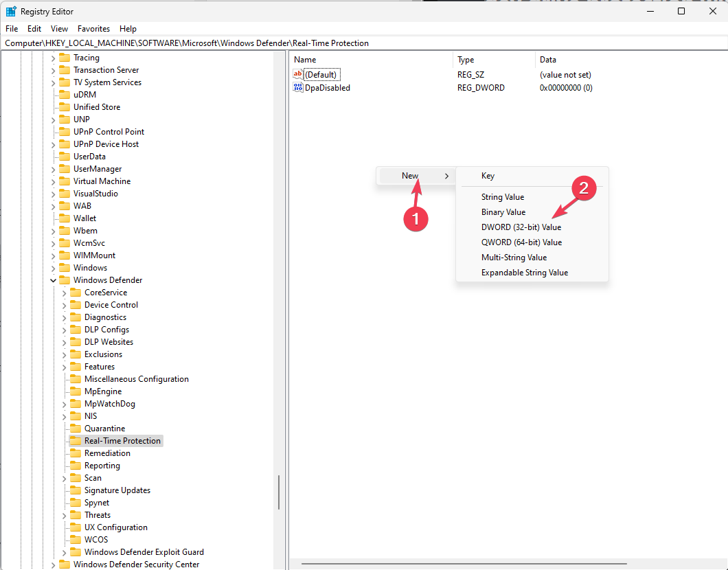Open the Help menu
Image resolution: width=728 pixels, height=570 pixels.
[128, 28]
